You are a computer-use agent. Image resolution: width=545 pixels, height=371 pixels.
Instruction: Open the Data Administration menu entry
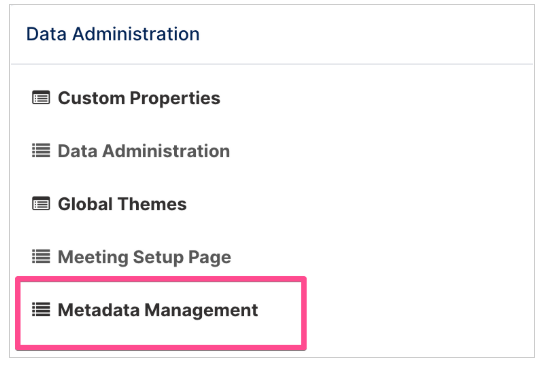(144, 151)
